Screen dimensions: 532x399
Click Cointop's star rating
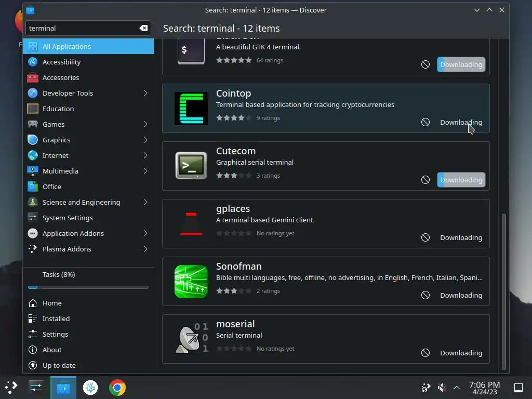point(234,118)
